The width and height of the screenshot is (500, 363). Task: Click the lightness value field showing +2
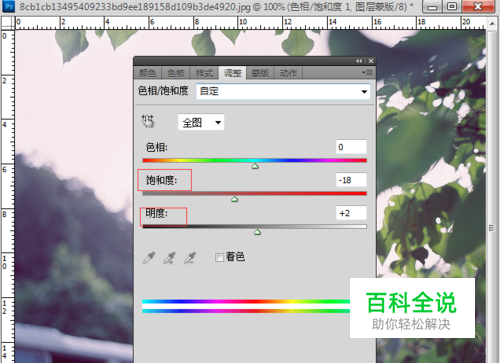click(x=351, y=213)
